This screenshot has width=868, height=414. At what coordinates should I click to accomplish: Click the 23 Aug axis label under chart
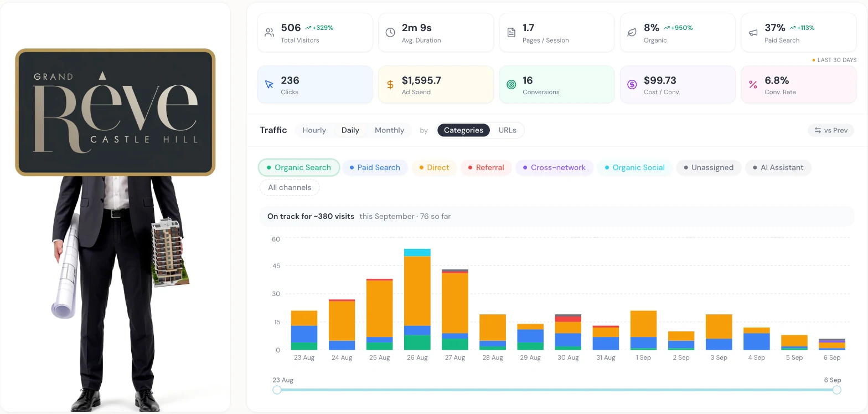click(304, 357)
